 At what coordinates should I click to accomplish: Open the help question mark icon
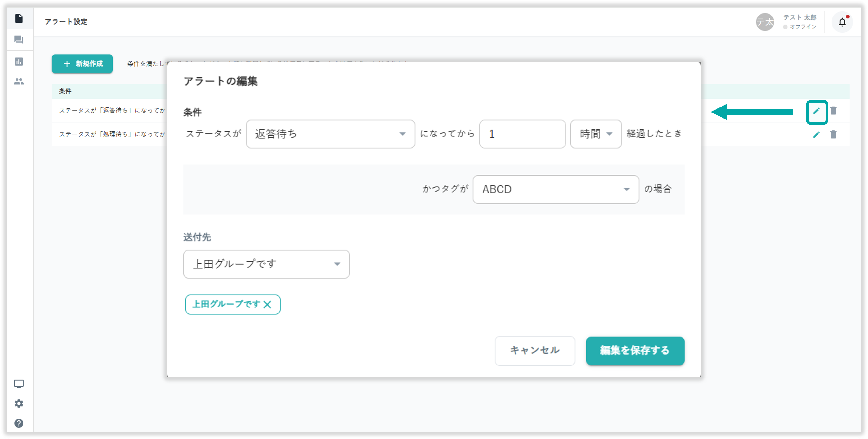19,423
